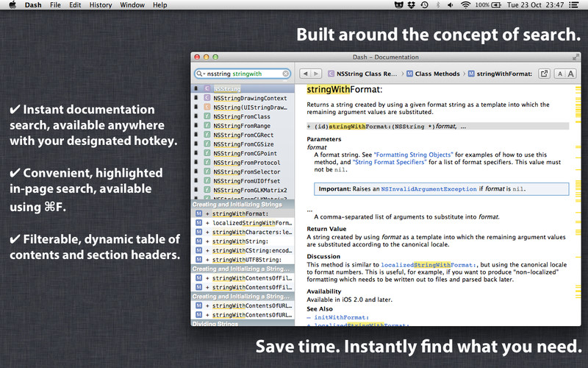The height and width of the screenshot is (368, 588).
Task: Open Class Methods breadcrumb dropdown
Action: point(433,74)
